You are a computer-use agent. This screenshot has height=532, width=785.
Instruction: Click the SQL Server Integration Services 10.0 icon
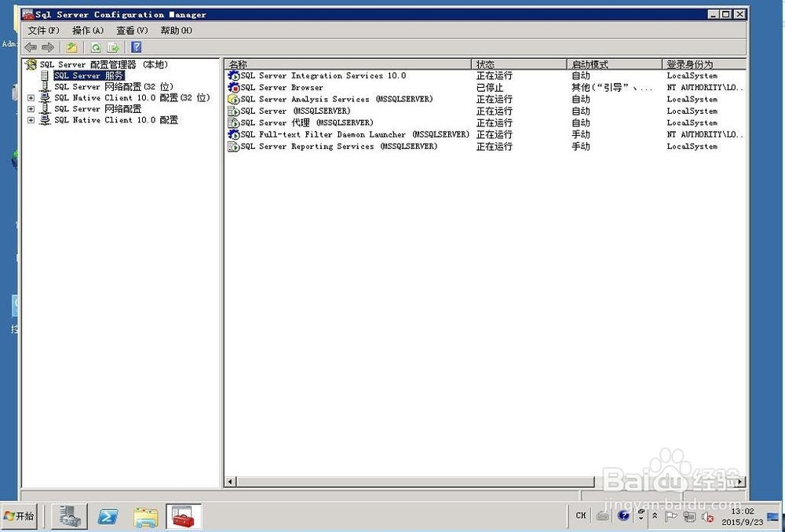point(234,76)
